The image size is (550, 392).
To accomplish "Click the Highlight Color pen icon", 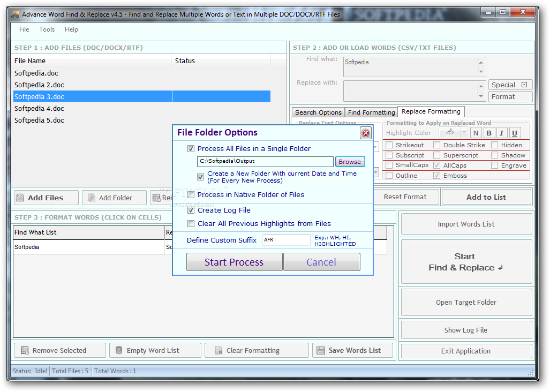I will click(x=450, y=132).
